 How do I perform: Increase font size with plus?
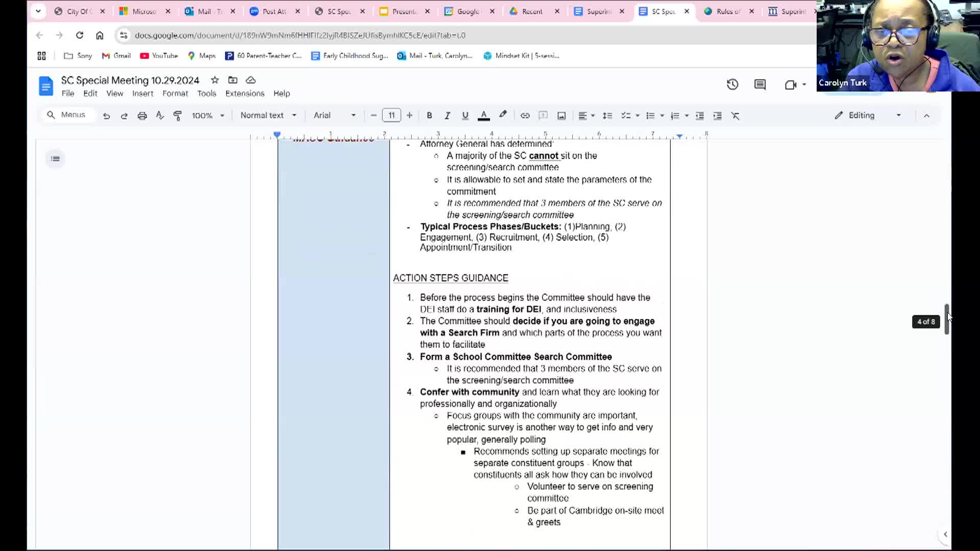[x=409, y=116]
